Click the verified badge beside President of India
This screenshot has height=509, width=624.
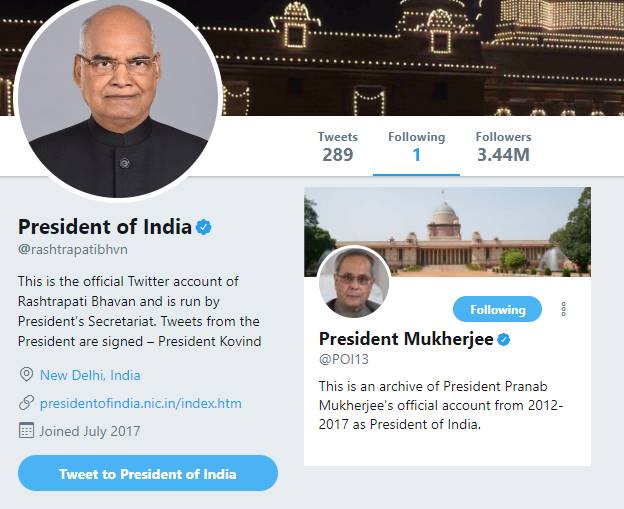(x=204, y=227)
